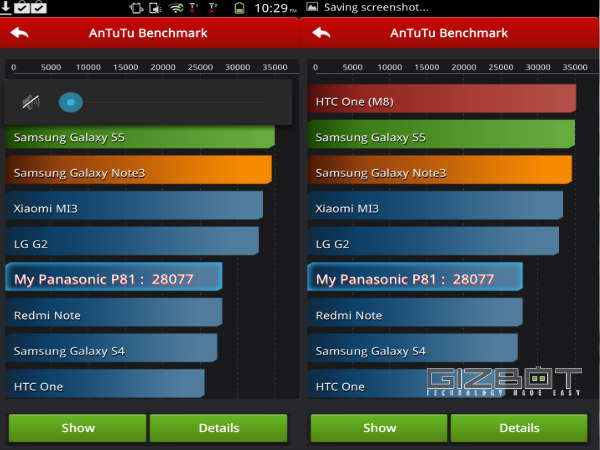Tap the muted speaker icon in volume popup
The height and width of the screenshot is (450, 600).
(x=32, y=102)
